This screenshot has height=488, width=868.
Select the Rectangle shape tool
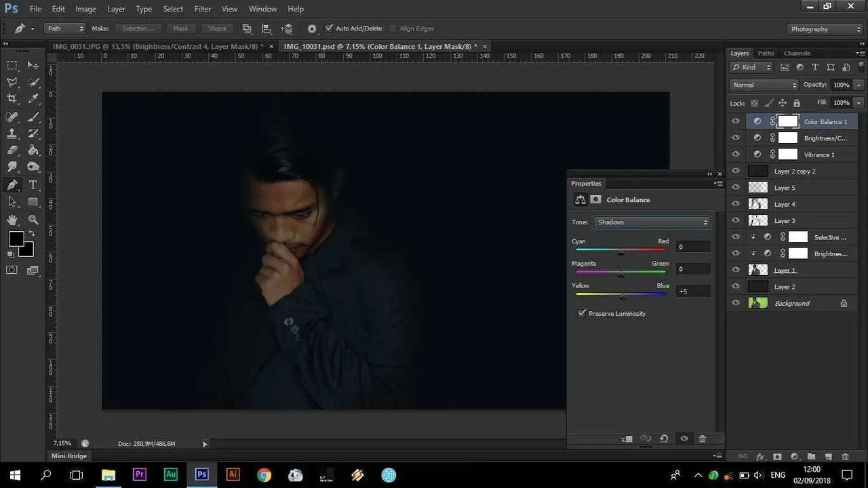pyautogui.click(x=33, y=201)
